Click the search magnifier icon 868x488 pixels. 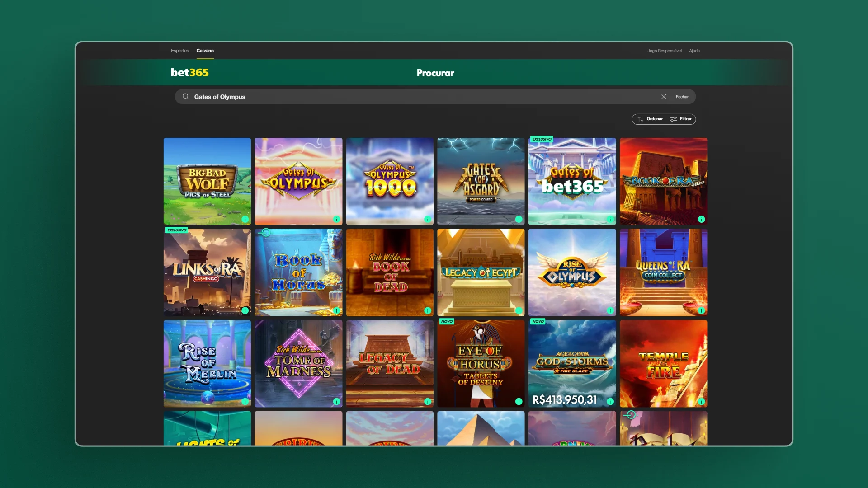pos(186,97)
